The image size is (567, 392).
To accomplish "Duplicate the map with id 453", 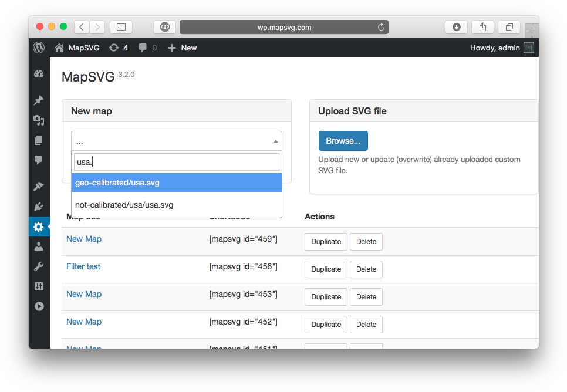I will pos(326,296).
